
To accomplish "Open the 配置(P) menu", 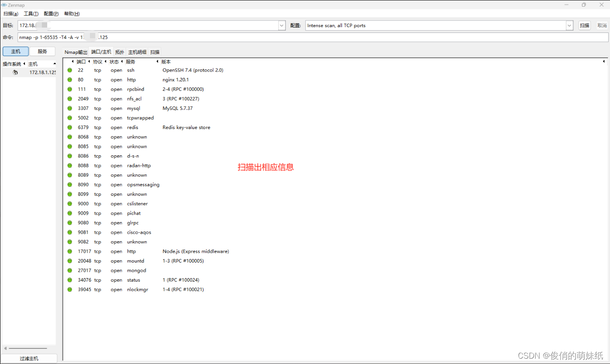I will tap(51, 14).
